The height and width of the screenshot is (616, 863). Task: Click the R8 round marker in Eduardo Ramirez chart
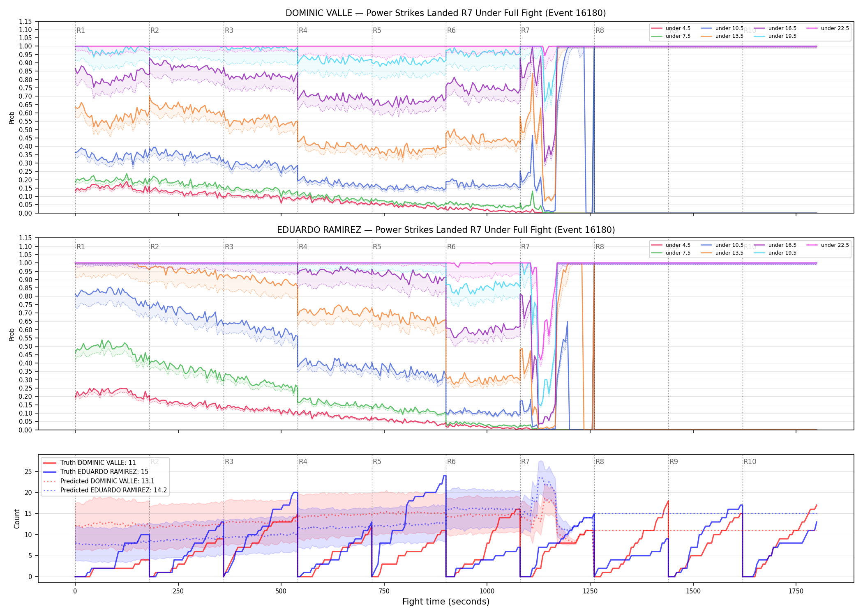point(600,247)
